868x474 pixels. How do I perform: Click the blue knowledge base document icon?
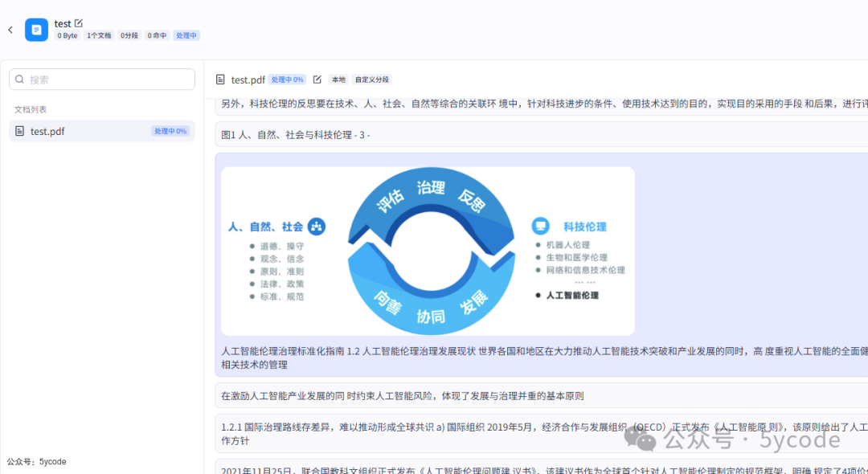(x=36, y=30)
